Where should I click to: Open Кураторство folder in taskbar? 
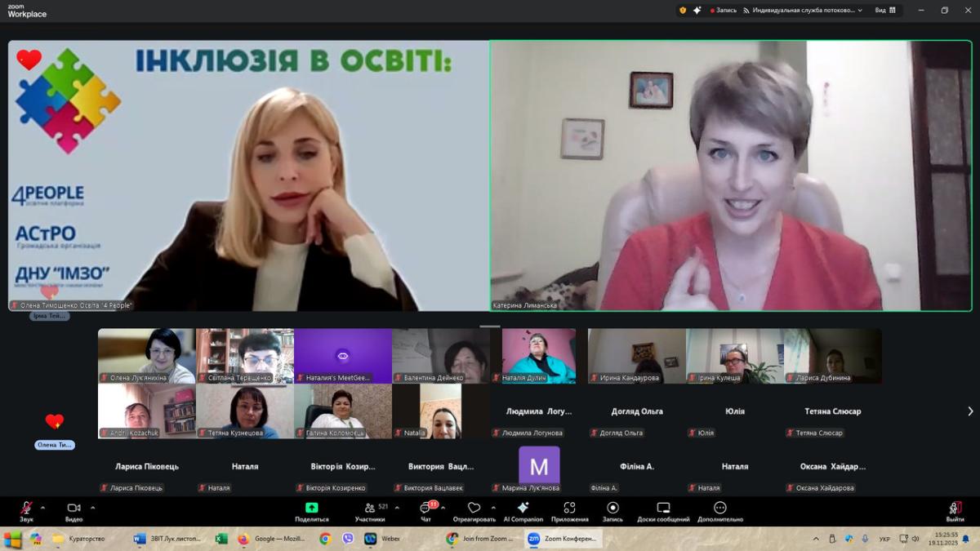click(x=79, y=539)
